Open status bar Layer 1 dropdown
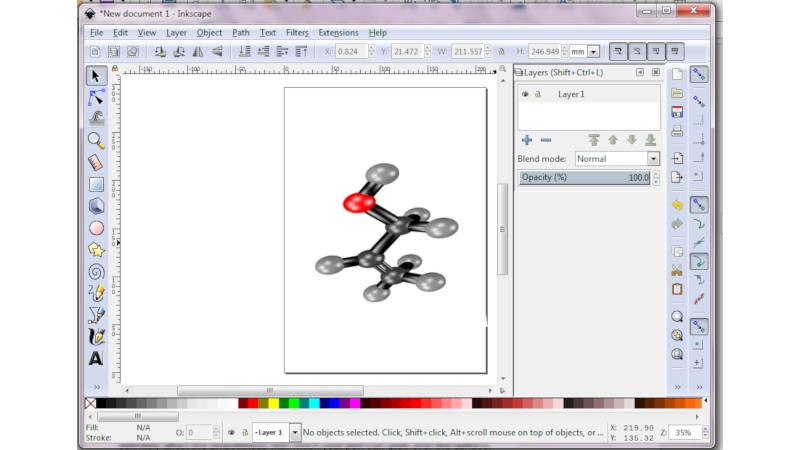The image size is (800, 450). 294,432
